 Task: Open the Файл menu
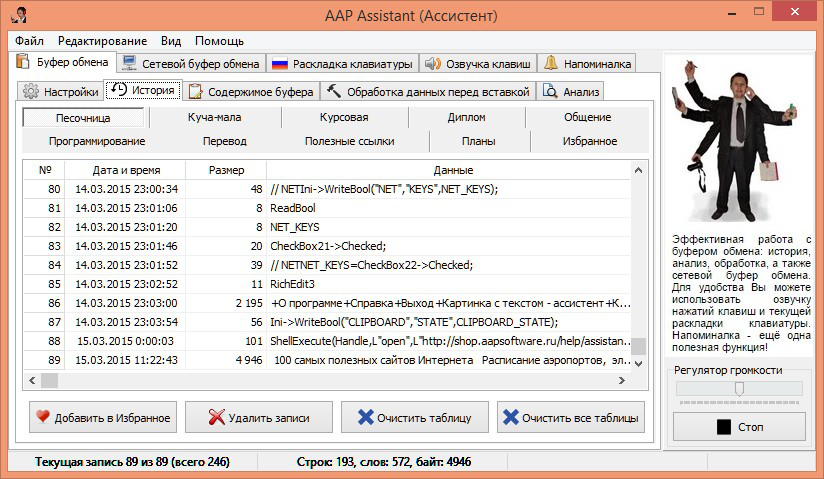click(x=29, y=41)
